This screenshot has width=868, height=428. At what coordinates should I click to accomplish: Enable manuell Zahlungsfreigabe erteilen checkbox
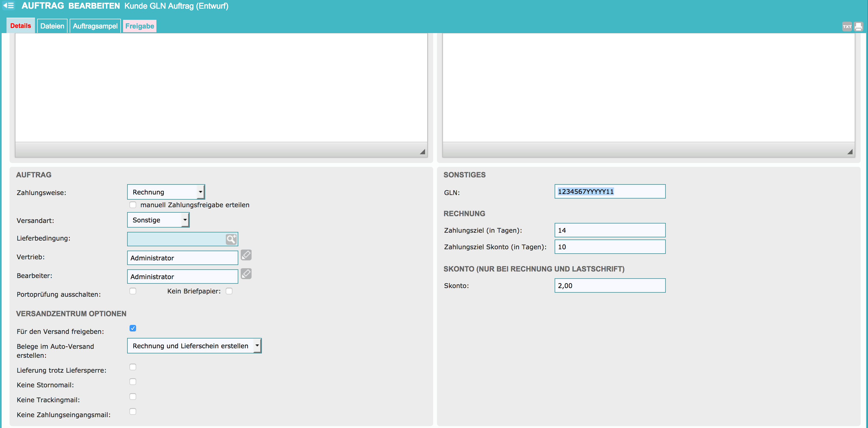click(133, 205)
